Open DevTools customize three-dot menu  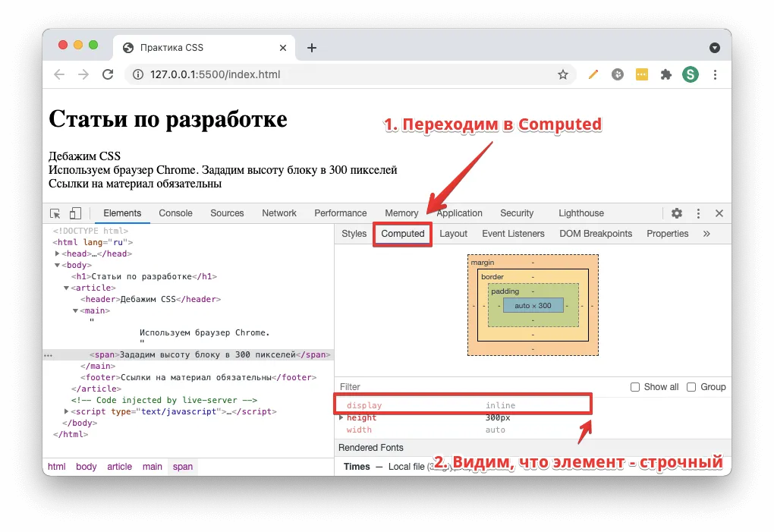click(698, 213)
